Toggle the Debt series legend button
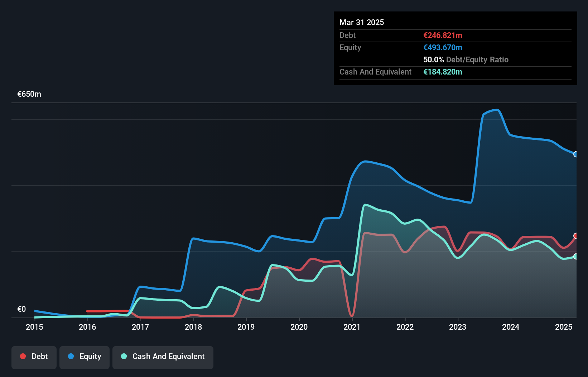The height and width of the screenshot is (377, 588). [x=34, y=357]
